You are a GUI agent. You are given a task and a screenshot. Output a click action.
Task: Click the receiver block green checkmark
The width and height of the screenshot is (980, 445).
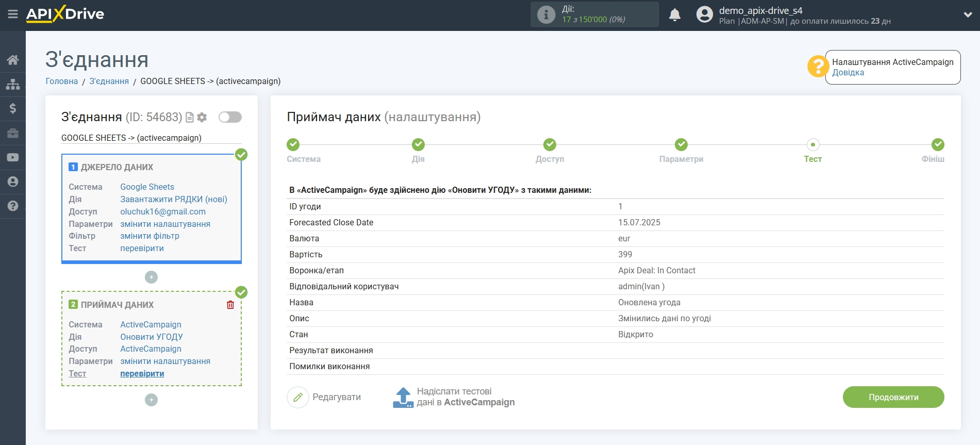[241, 292]
